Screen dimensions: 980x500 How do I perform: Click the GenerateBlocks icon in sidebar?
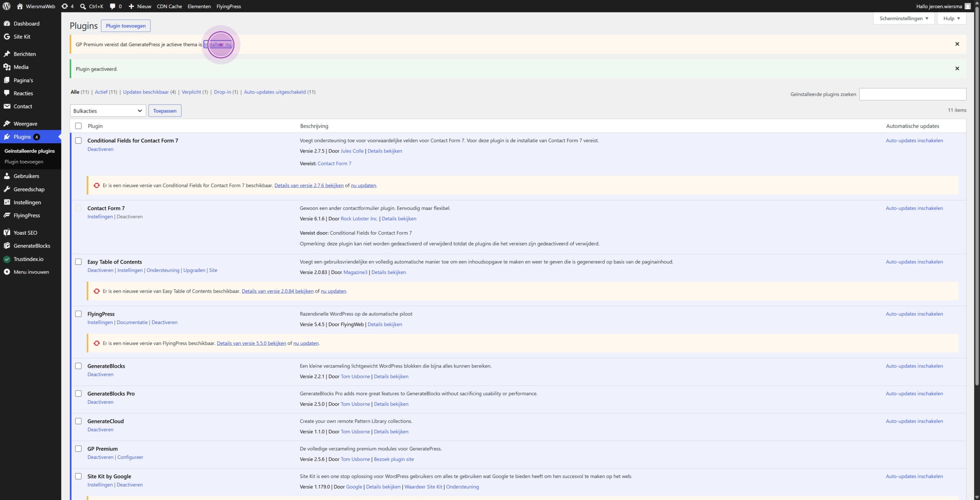7,246
